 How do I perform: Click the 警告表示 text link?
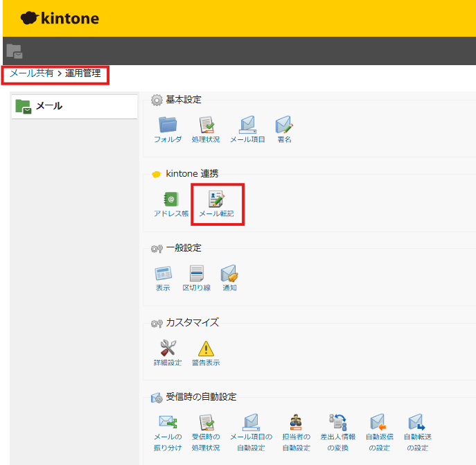click(x=206, y=362)
